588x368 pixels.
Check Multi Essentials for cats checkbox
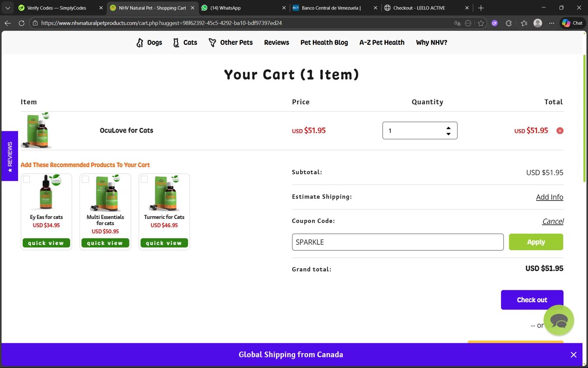(x=85, y=179)
